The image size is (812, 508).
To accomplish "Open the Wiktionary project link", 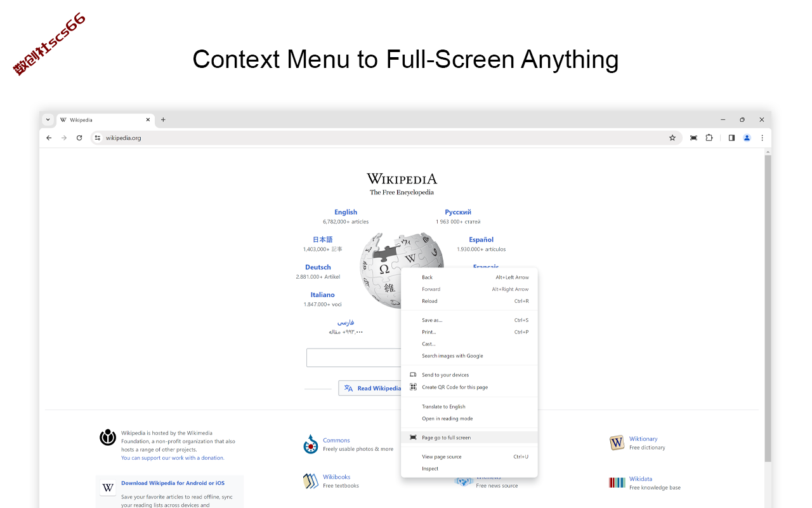I will point(643,439).
